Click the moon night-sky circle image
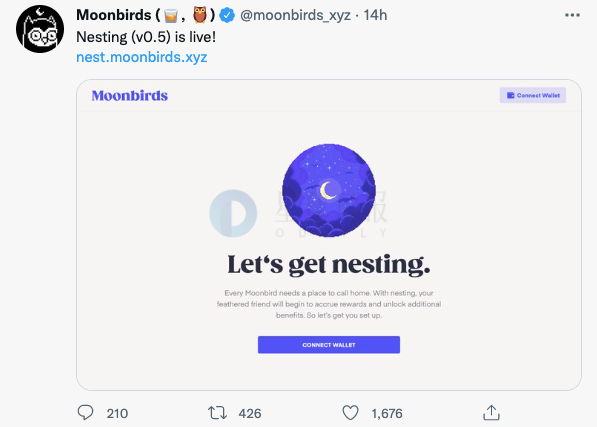The image size is (597, 427). (x=329, y=190)
